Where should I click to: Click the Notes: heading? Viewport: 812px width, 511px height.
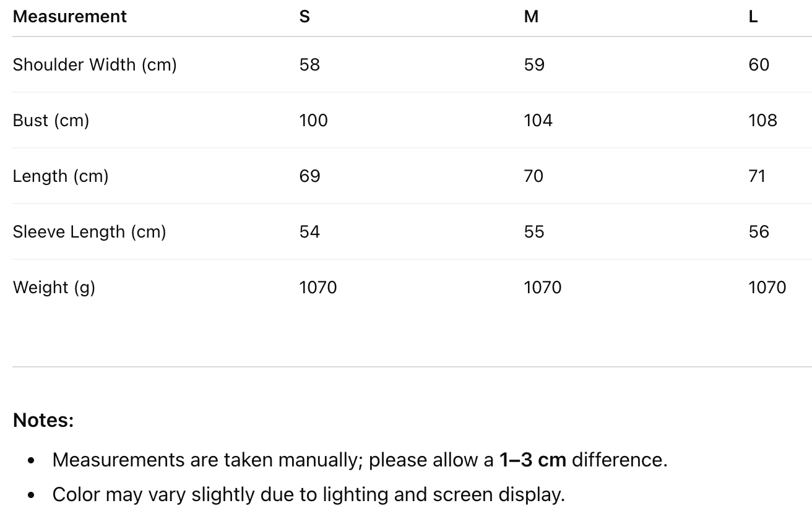(43, 420)
